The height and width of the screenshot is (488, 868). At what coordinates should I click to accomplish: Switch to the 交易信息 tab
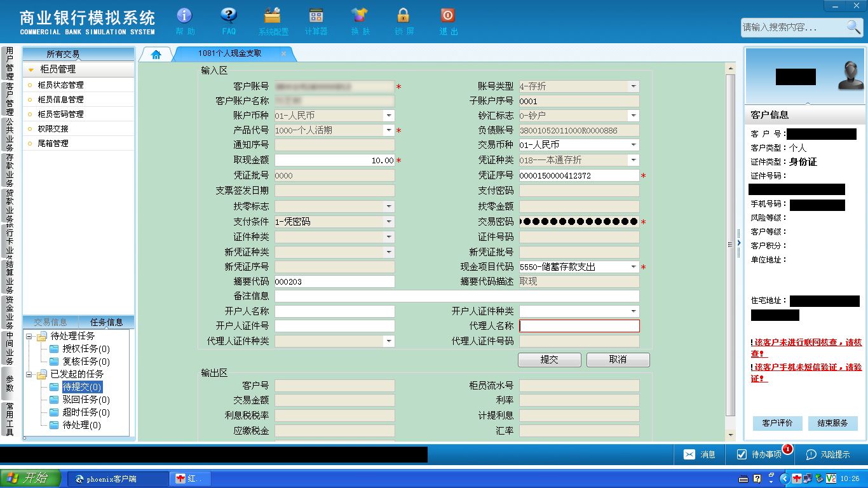point(50,322)
